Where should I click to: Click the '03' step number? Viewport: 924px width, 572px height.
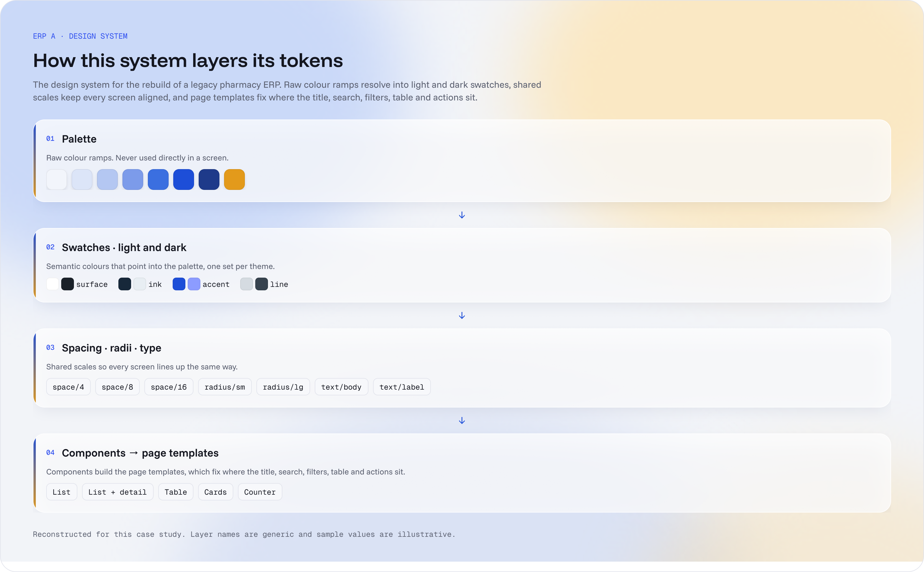point(50,348)
